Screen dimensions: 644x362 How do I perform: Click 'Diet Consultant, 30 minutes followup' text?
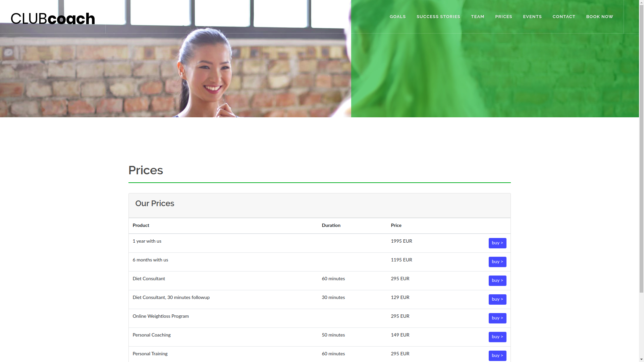(171, 297)
